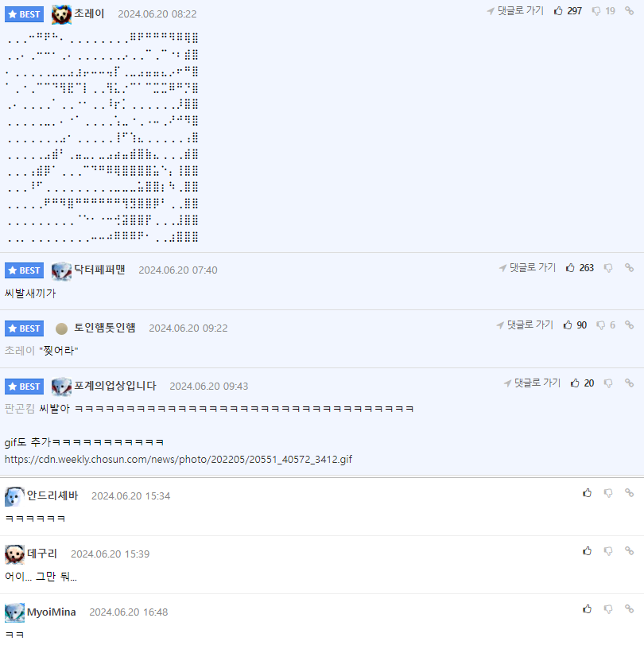Dislike 초레이's comment with thumbs down
Viewport: 644px width, 649px height.
click(x=596, y=11)
